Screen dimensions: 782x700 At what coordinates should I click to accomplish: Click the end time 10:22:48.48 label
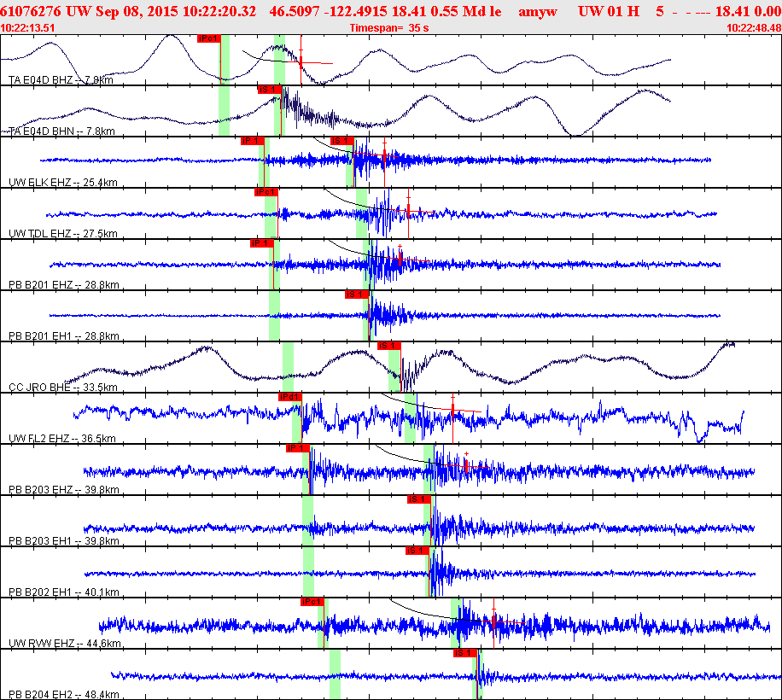(x=753, y=27)
